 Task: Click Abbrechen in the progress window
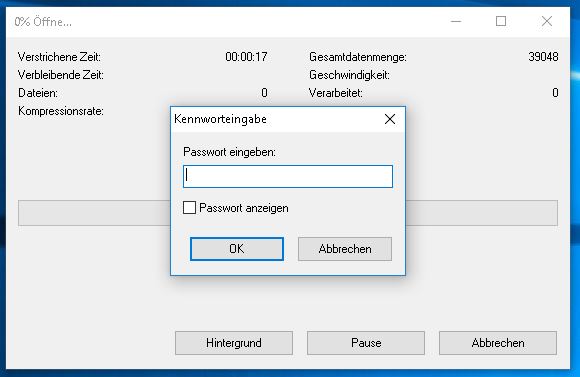click(x=498, y=343)
